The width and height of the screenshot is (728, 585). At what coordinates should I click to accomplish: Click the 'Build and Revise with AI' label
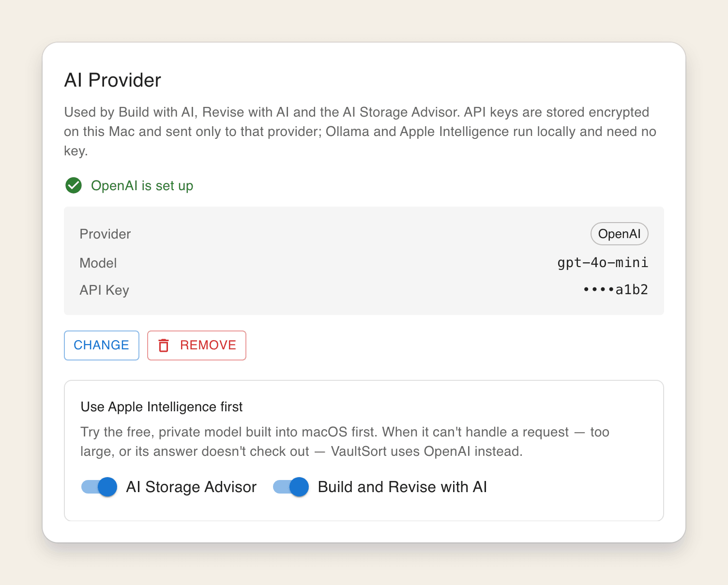[x=402, y=487]
